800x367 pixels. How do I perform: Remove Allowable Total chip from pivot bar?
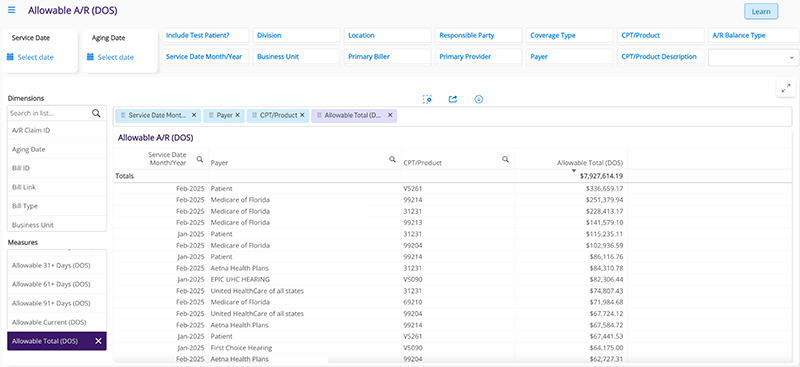tap(390, 115)
